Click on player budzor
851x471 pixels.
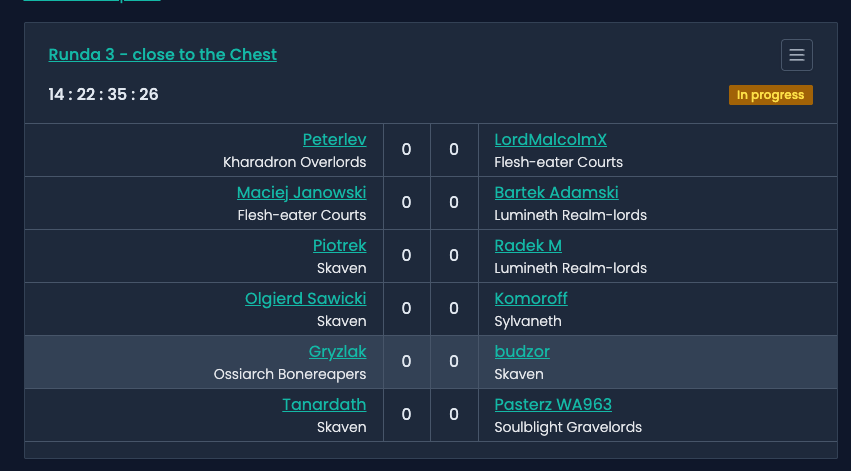[x=522, y=351]
